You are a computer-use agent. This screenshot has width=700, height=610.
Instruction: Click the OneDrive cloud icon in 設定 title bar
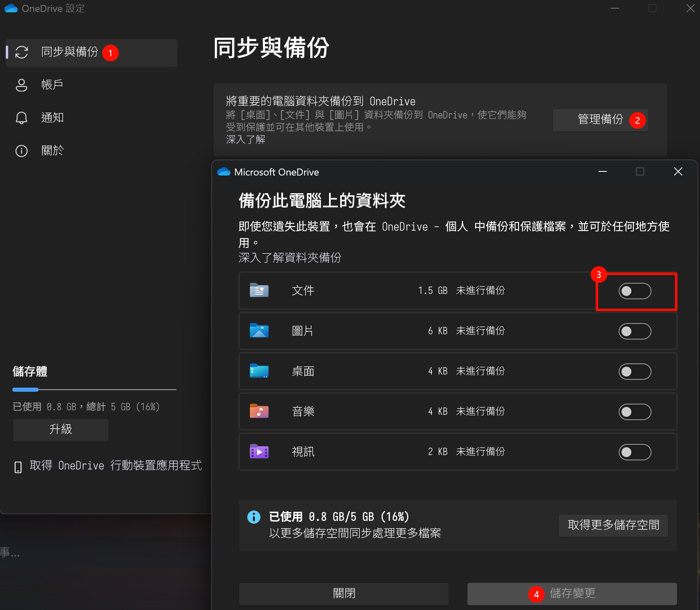click(11, 8)
